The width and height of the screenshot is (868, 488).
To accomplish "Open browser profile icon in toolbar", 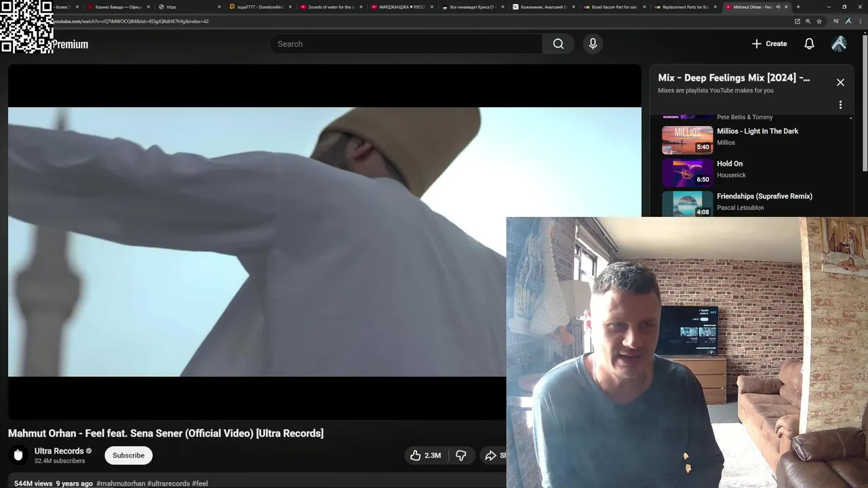I will (x=848, y=21).
